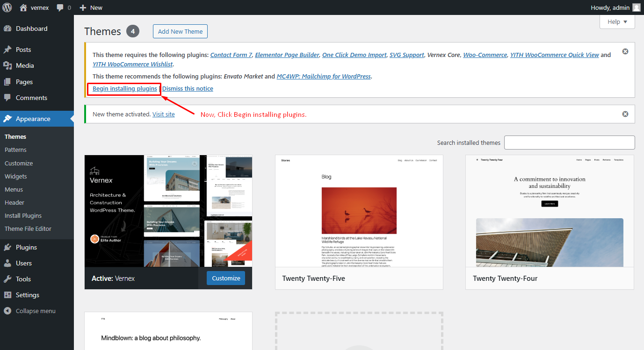The width and height of the screenshot is (644, 350).
Task: Click the Comments menu label
Action: point(31,98)
